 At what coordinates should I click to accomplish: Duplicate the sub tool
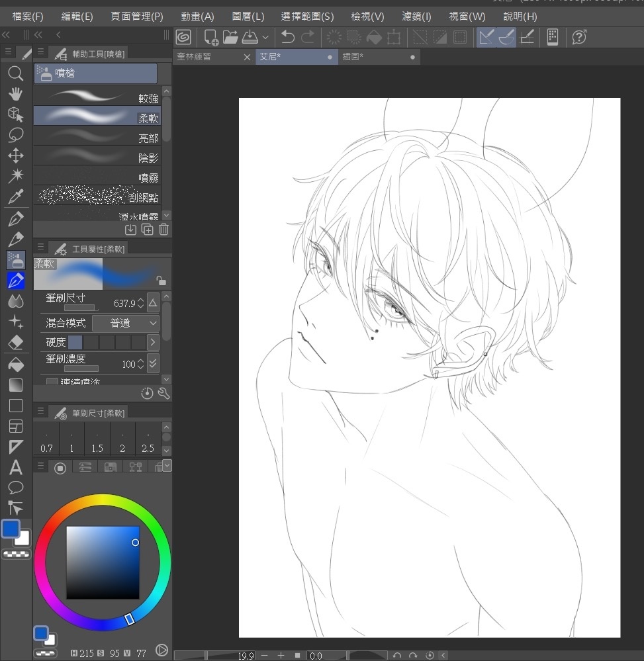tap(147, 230)
